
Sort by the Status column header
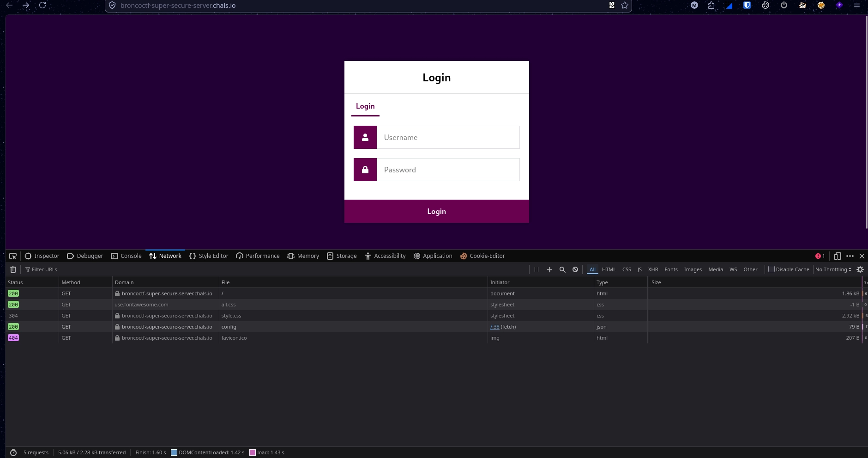(x=32, y=282)
